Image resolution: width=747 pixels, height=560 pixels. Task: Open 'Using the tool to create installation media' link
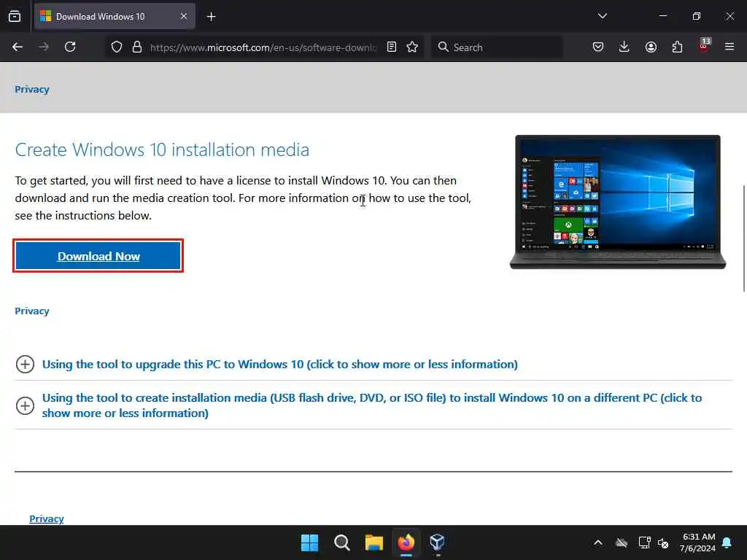click(x=371, y=405)
